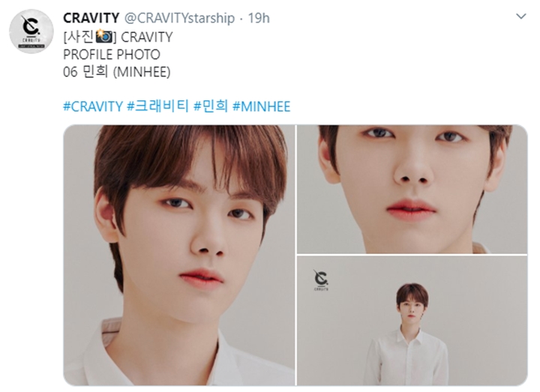Click the camera emoji in the tweet text

[103, 36]
